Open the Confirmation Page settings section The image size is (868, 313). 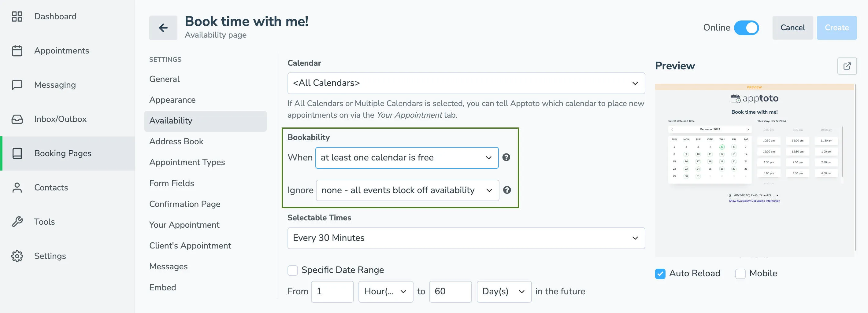pyautogui.click(x=185, y=204)
